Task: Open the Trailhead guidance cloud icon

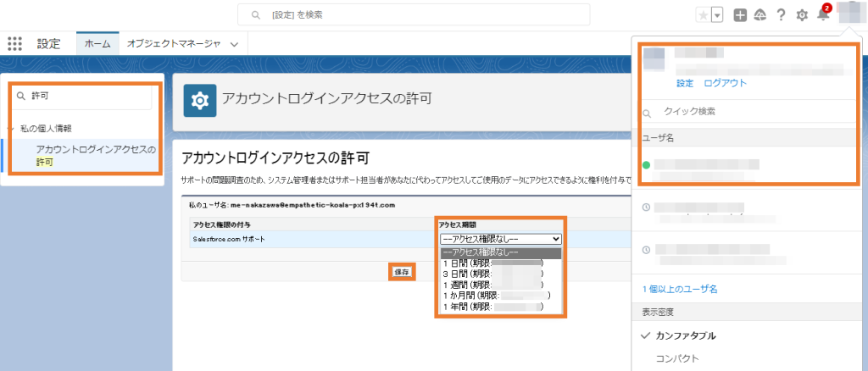Action: 760,15
